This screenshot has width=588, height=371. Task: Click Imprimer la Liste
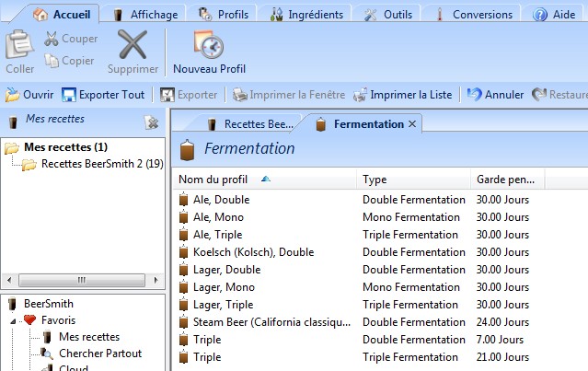403,95
